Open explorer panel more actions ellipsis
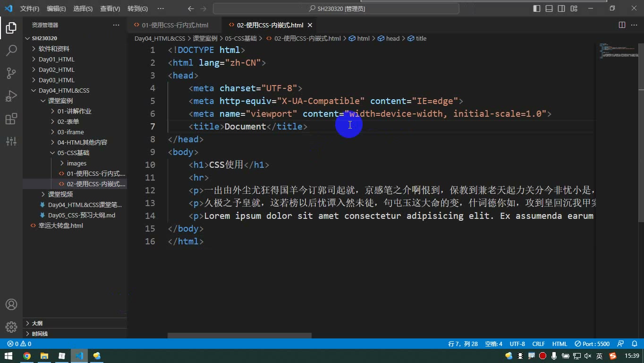This screenshot has width=644, height=363. point(116,25)
